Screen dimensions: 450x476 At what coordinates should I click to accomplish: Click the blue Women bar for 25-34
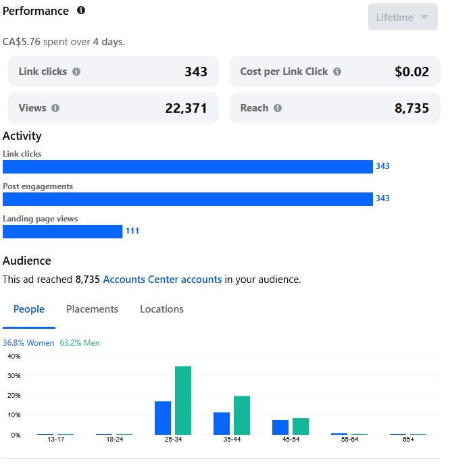tap(163, 418)
